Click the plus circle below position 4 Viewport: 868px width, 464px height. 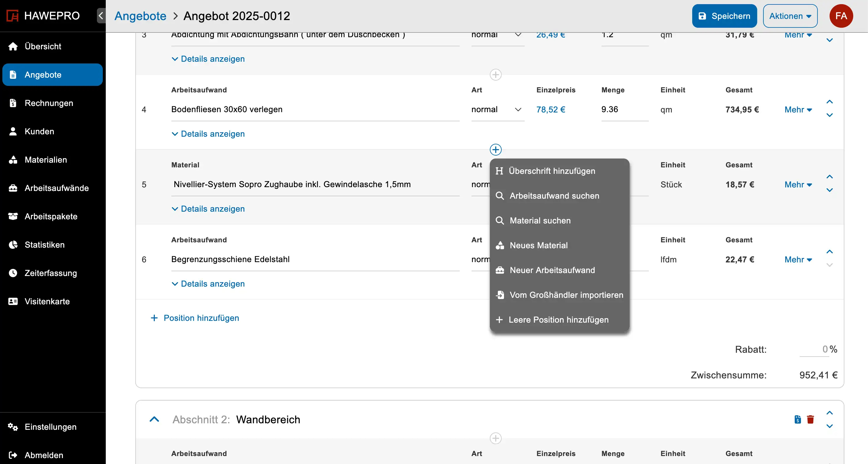(496, 150)
